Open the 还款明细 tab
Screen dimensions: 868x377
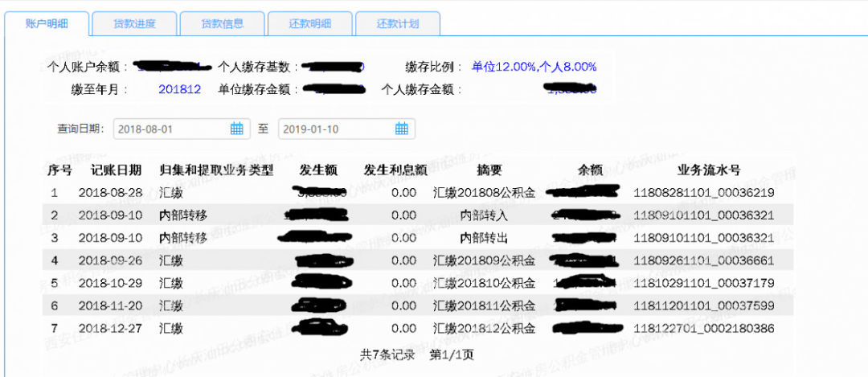[x=310, y=24]
